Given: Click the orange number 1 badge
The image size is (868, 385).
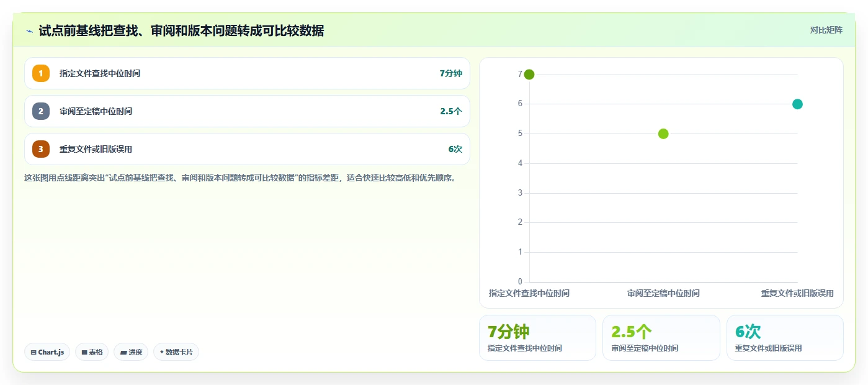Looking at the screenshot, I should (x=41, y=73).
